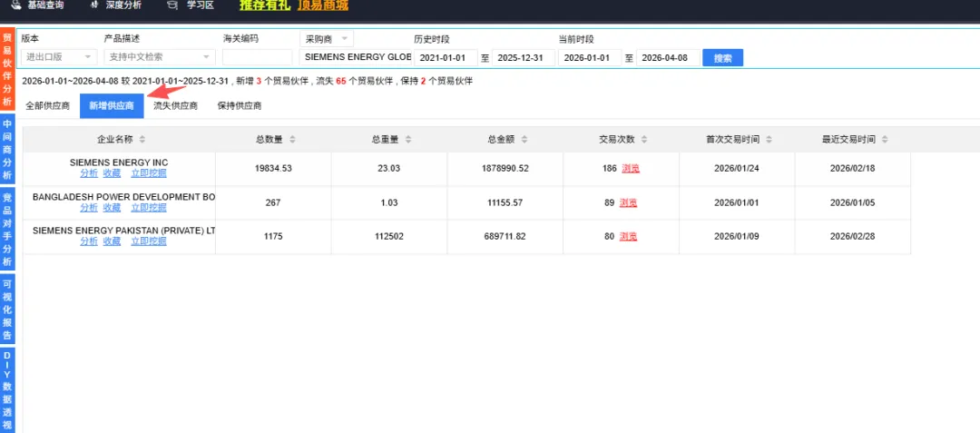Select 竞品对手分析 sidebar tab
This screenshot has height=433, width=980.
click(x=7, y=229)
